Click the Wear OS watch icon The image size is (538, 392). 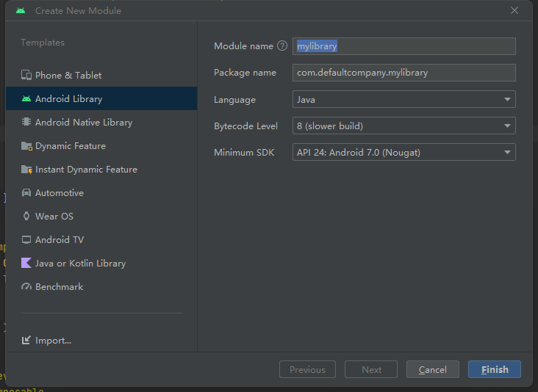click(26, 217)
